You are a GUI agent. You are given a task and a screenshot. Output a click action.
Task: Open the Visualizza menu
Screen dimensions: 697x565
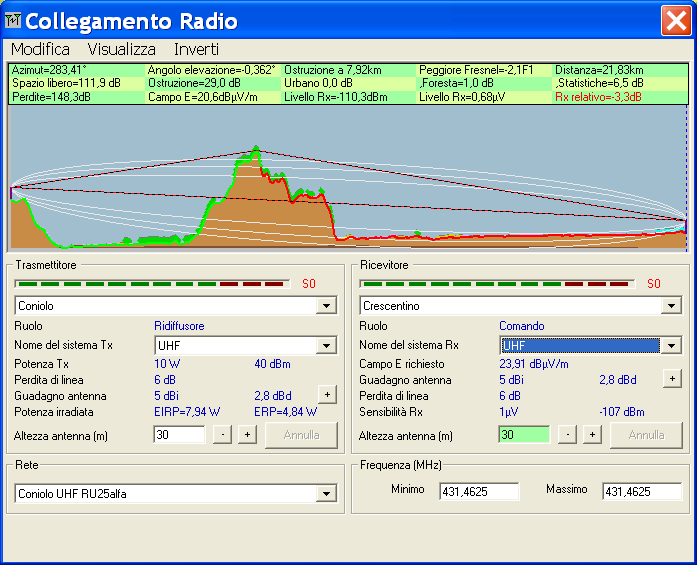coord(121,49)
